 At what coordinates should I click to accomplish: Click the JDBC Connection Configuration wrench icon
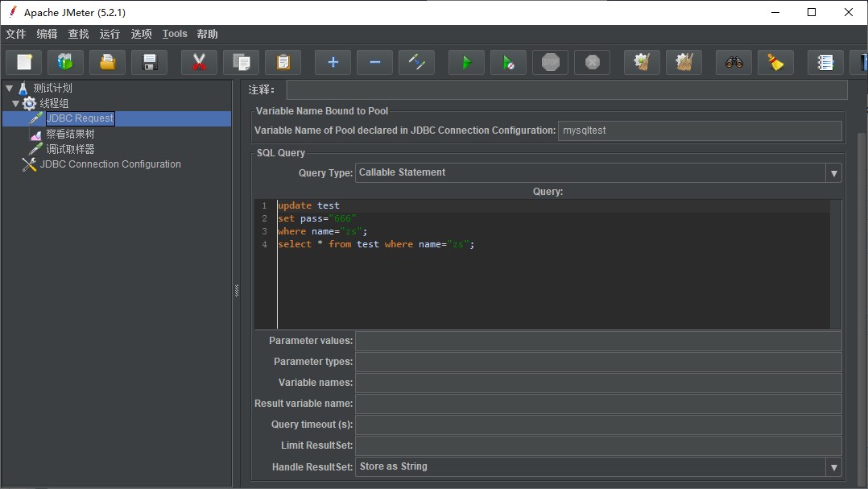(29, 164)
